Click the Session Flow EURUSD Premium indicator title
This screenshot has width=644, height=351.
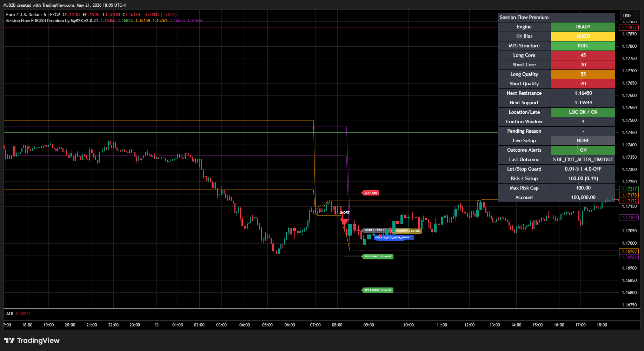click(52, 21)
